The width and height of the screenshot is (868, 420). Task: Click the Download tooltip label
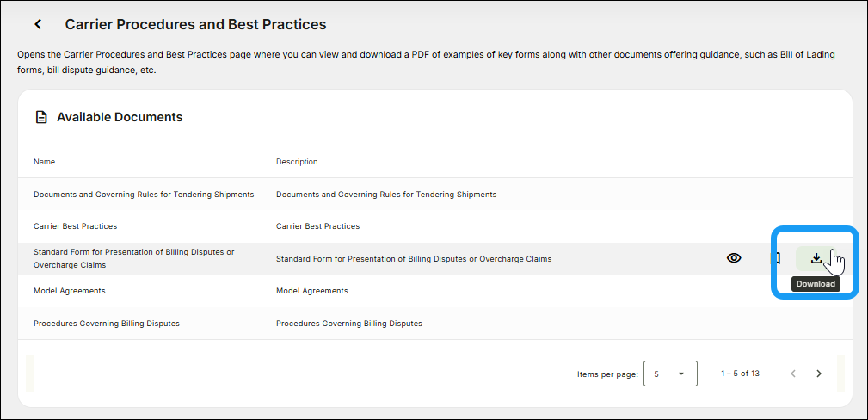(x=816, y=284)
